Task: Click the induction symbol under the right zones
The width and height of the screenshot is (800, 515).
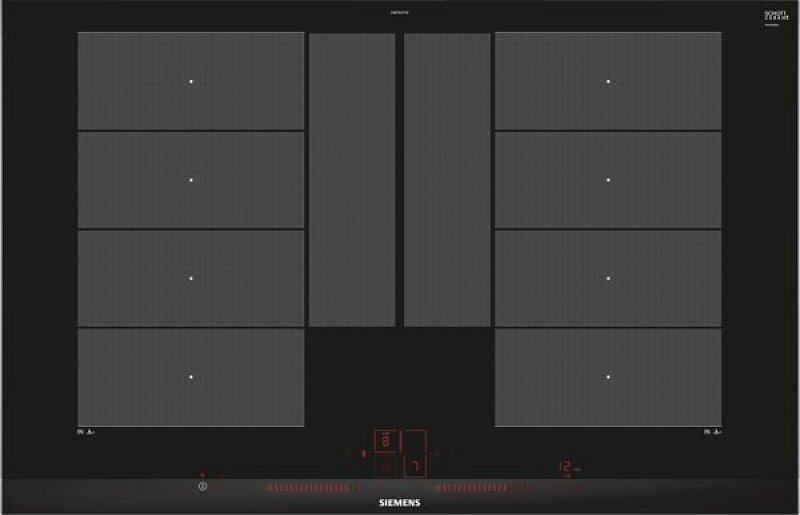Action: [x=711, y=432]
